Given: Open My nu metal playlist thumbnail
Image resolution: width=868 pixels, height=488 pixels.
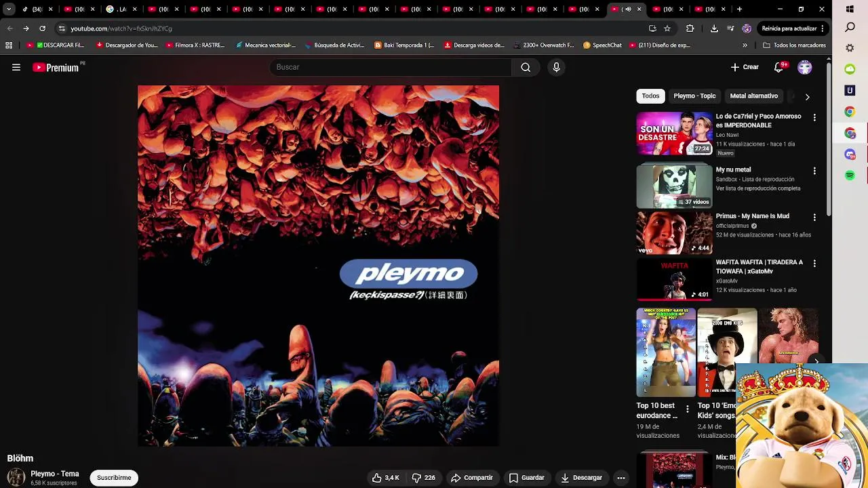Looking at the screenshot, I should (674, 186).
